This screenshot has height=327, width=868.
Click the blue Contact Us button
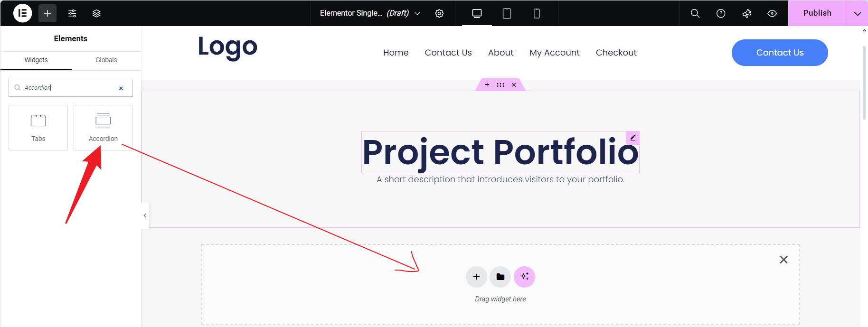779,53
